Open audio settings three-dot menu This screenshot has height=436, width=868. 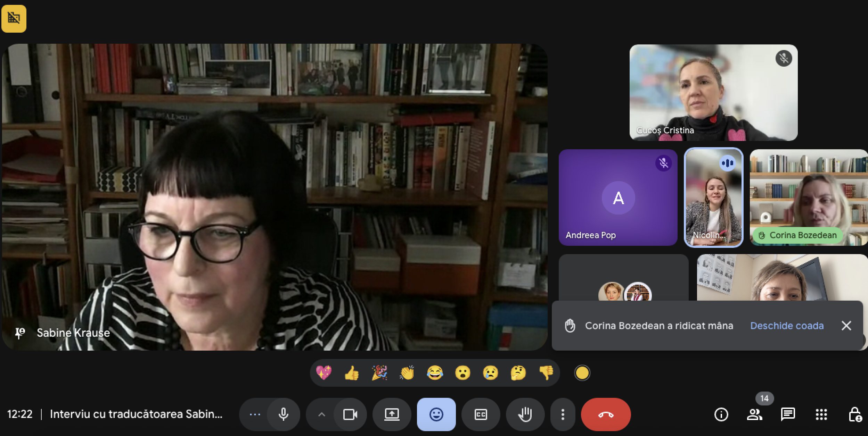255,414
